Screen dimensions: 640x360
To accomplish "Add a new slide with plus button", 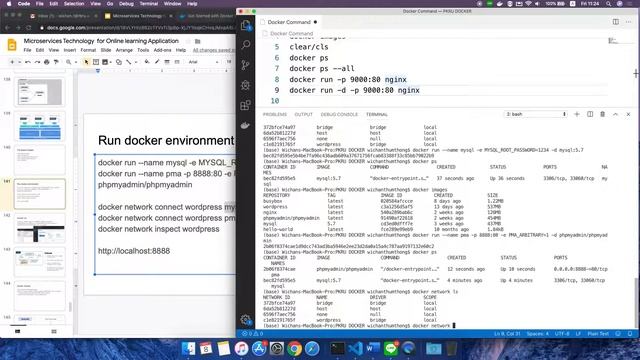I will [12, 62].
